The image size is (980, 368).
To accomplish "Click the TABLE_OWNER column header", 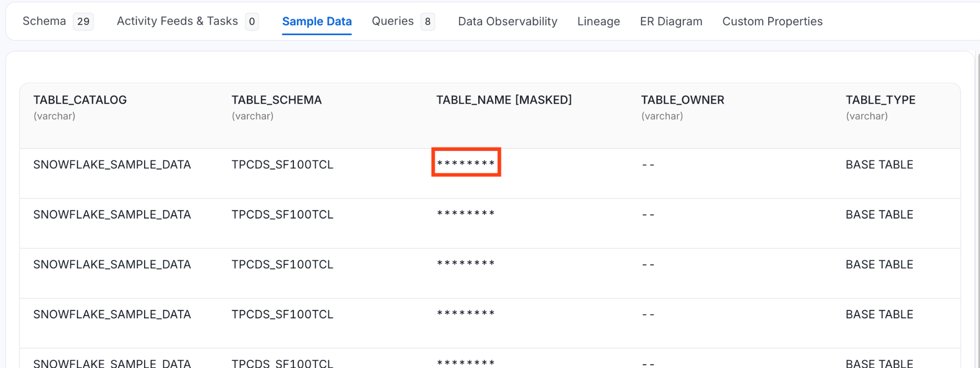I will (x=683, y=100).
